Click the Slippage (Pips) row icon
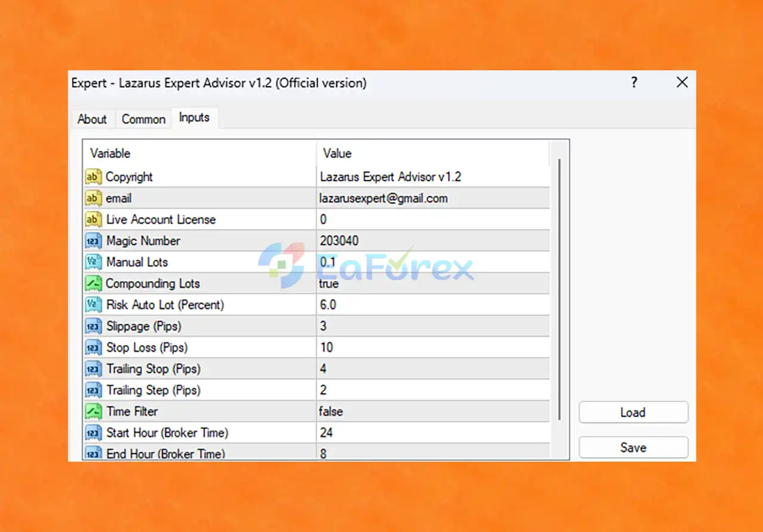 click(94, 326)
